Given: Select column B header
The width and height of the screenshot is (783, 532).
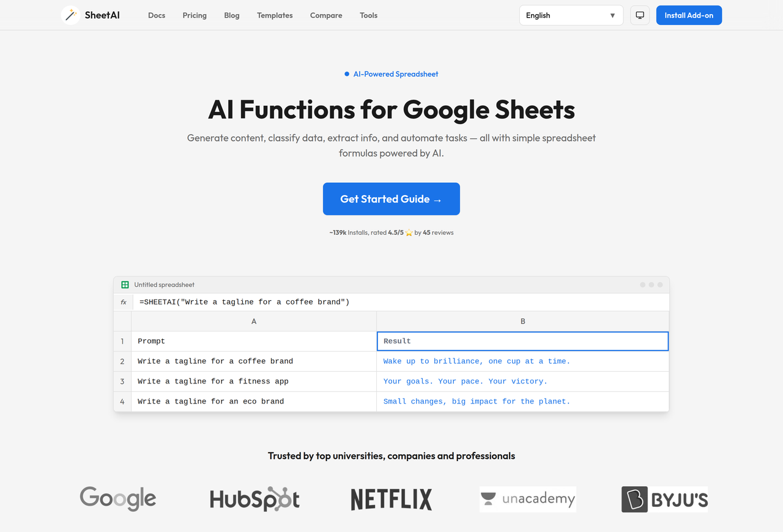Looking at the screenshot, I should click(x=523, y=321).
